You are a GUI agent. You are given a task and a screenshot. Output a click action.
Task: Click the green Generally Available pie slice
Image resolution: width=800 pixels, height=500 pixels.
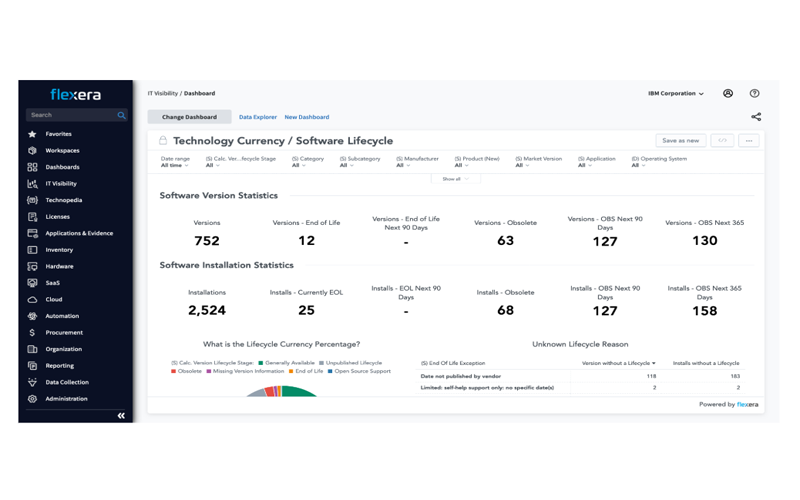click(297, 392)
